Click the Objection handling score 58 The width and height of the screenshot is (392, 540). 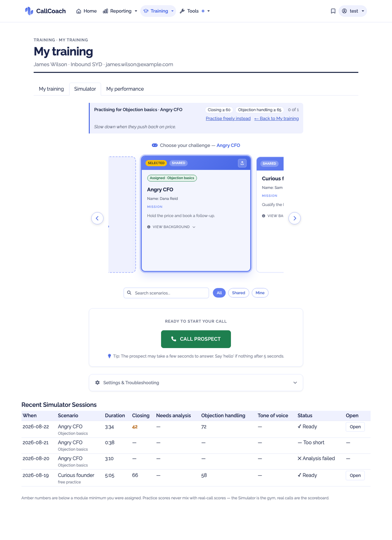[204, 475]
